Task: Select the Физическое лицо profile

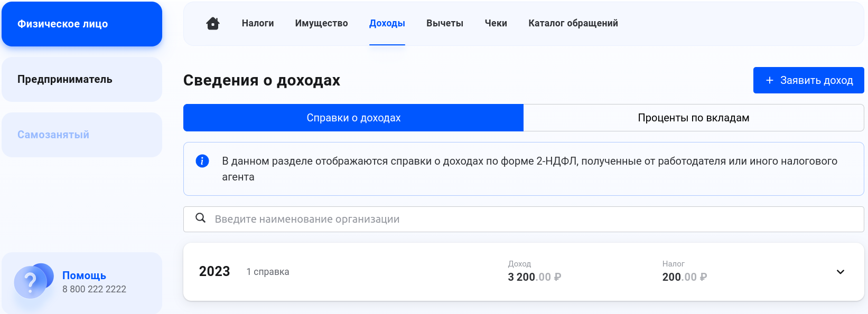Action: click(82, 24)
